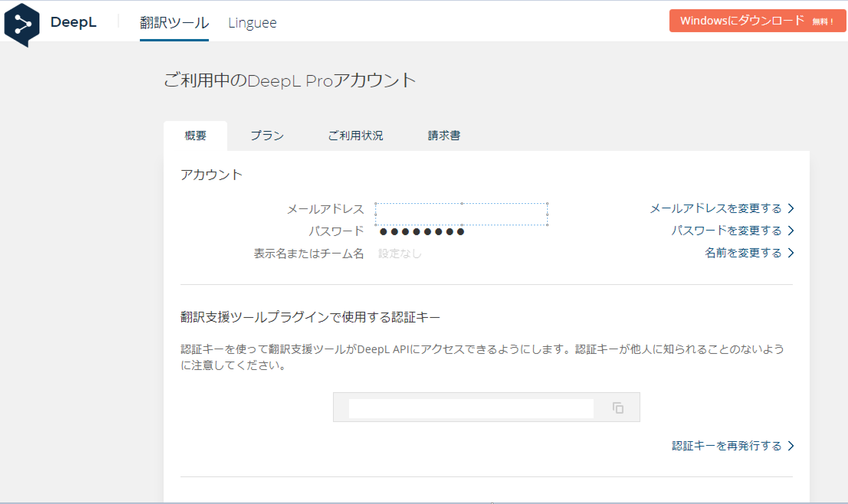This screenshot has height=504, width=848.
Task: Open the 翻訳ツール menu item
Action: tap(174, 22)
